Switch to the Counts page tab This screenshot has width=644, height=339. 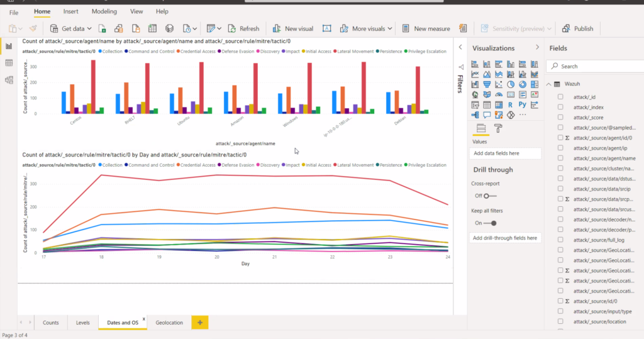click(x=50, y=323)
